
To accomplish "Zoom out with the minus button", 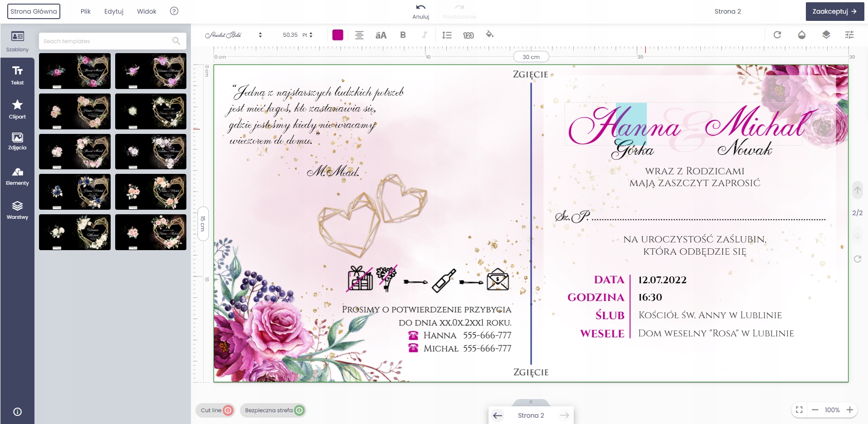I will pyautogui.click(x=815, y=410).
